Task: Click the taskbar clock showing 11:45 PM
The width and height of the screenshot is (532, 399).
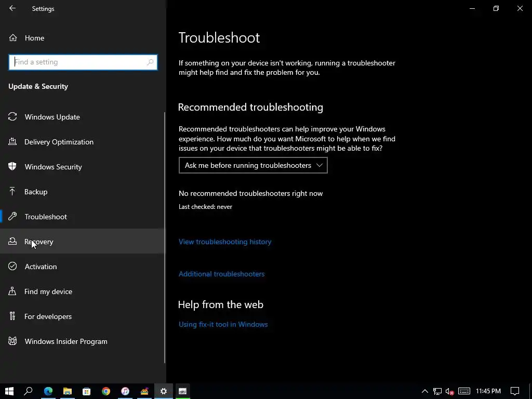Action: coord(488,391)
